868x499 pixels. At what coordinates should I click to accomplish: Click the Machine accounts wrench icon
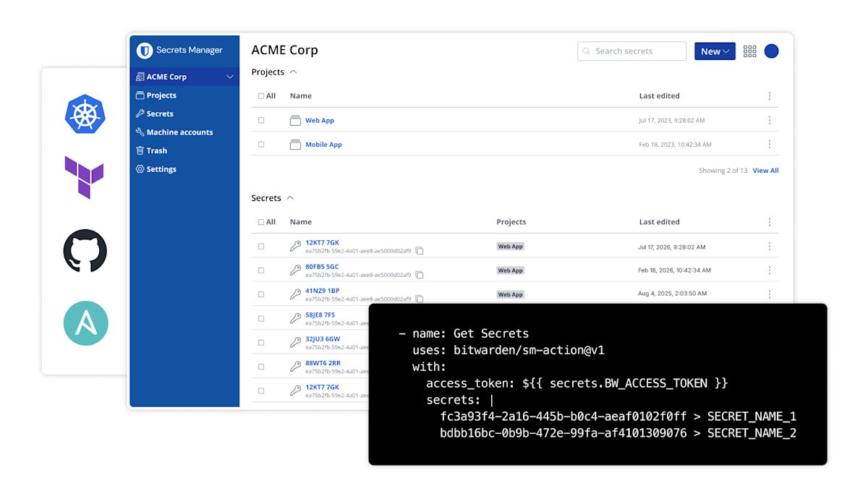(142, 132)
